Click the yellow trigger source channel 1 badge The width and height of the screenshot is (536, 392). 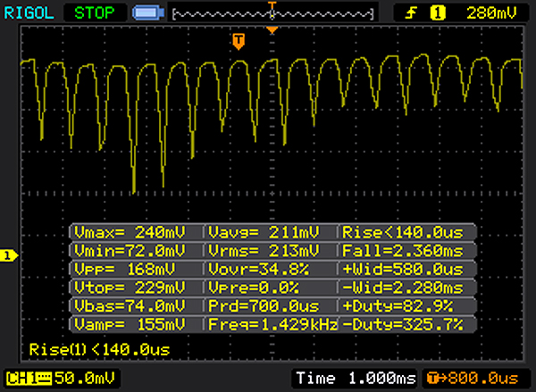click(439, 13)
